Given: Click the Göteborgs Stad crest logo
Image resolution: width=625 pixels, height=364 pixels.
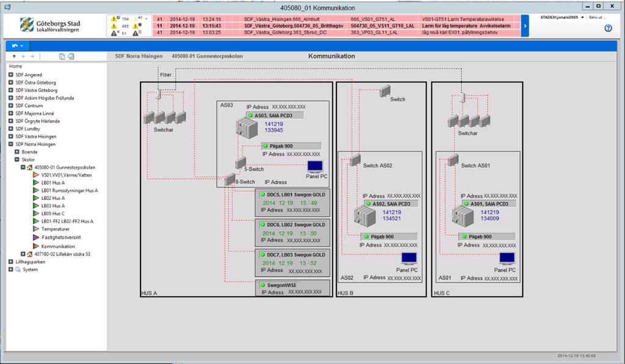Looking at the screenshot, I should [27, 24].
